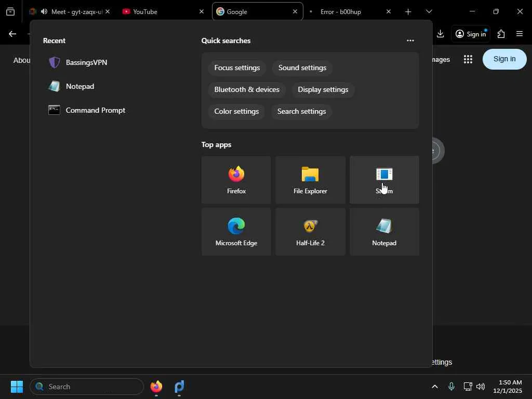
Task: Click the microphone tray icon
Action: tap(451, 387)
